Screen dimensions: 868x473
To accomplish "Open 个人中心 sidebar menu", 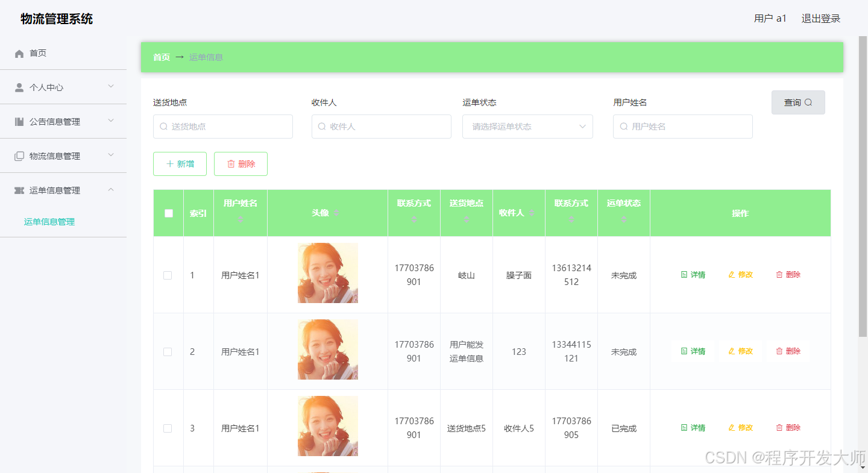I will click(x=63, y=87).
